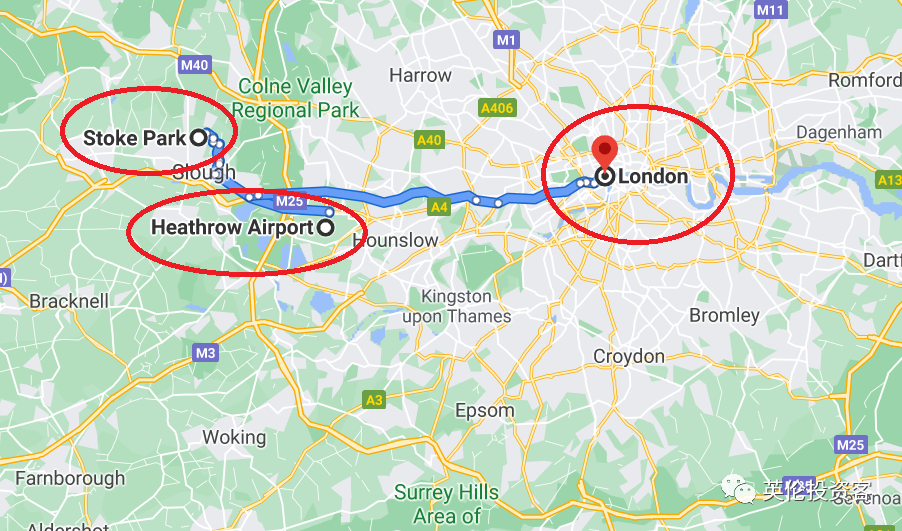Click the Harrow town label
The height and width of the screenshot is (531, 902).
421,75
